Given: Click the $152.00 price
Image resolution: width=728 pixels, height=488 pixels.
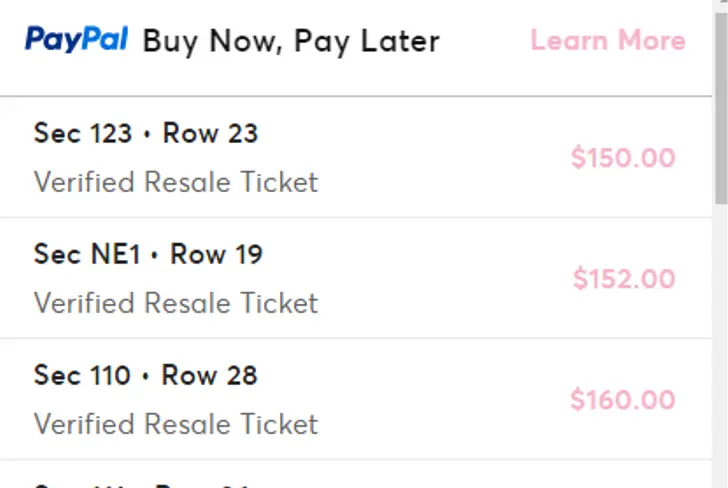Looking at the screenshot, I should point(624,279).
